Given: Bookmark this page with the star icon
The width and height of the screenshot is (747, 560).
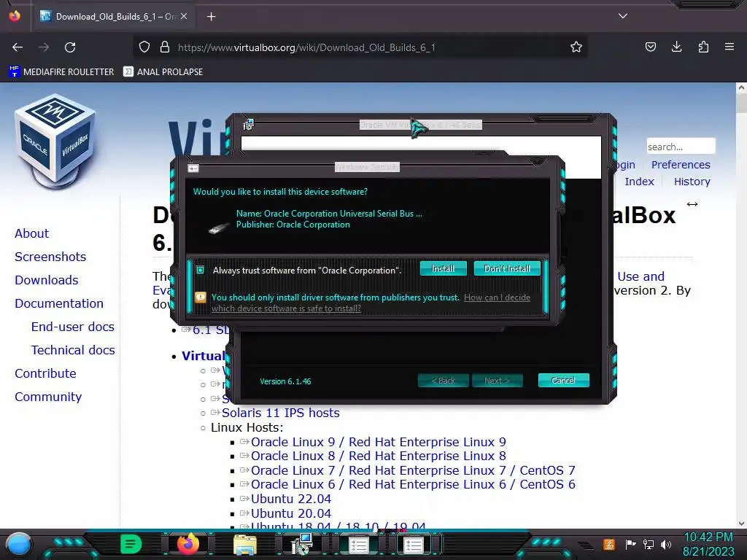Looking at the screenshot, I should (576, 47).
